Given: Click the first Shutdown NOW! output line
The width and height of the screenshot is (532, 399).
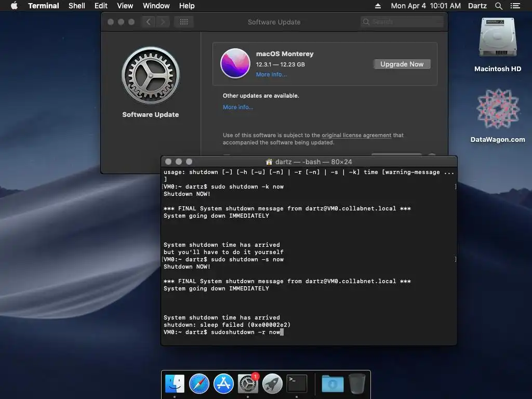Looking at the screenshot, I should tap(187, 194).
